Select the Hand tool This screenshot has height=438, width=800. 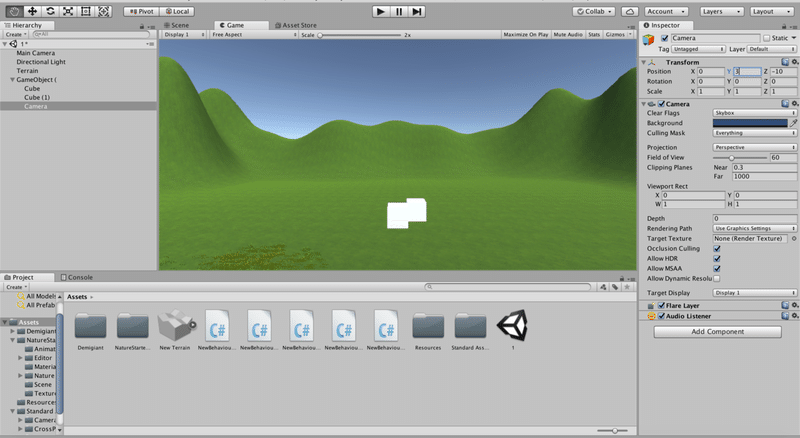pos(14,11)
